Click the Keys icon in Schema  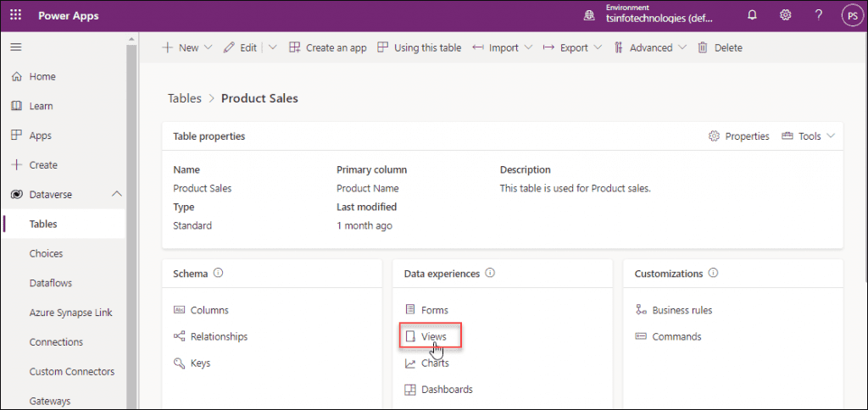(179, 363)
